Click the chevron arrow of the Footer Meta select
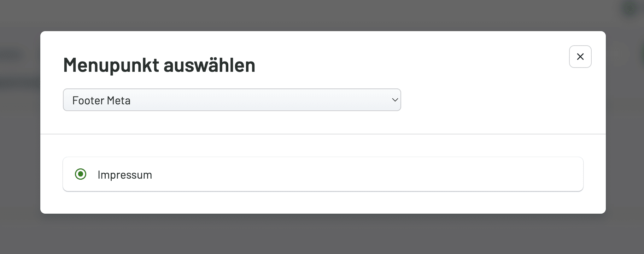Screen dimensions: 644x254 tap(395, 100)
